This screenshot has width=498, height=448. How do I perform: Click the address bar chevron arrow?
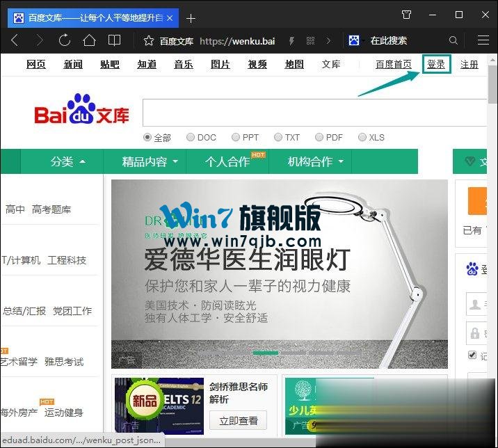tap(328, 40)
